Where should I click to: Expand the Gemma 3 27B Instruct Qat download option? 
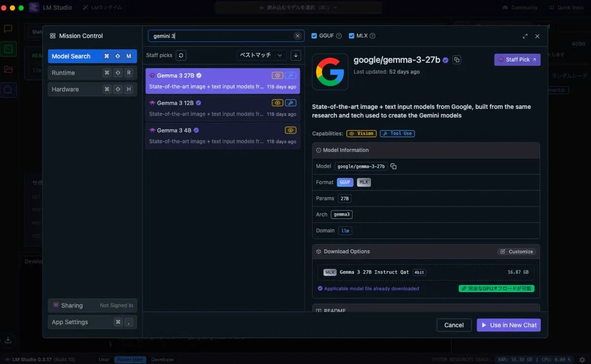tap(426, 272)
